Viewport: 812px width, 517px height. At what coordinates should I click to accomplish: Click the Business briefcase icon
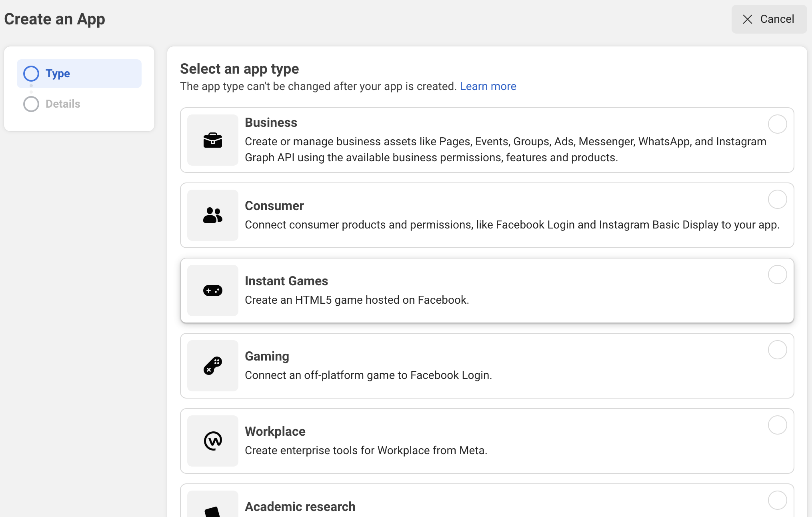tap(213, 140)
